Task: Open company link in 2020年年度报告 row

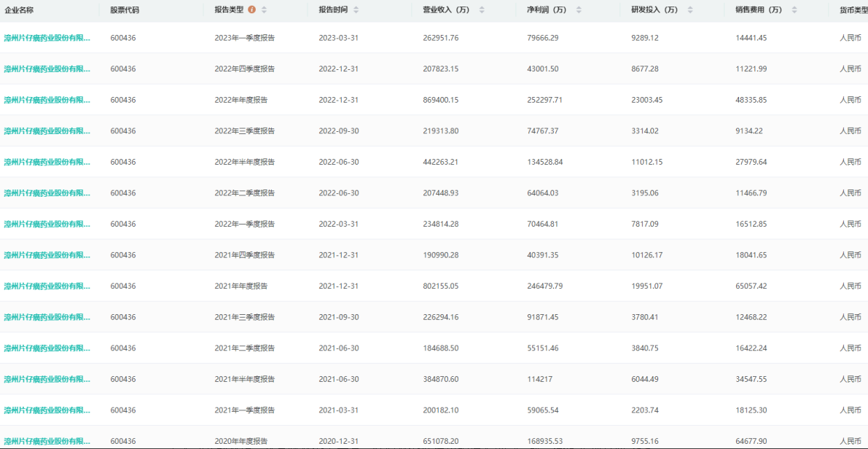Action: tap(47, 441)
